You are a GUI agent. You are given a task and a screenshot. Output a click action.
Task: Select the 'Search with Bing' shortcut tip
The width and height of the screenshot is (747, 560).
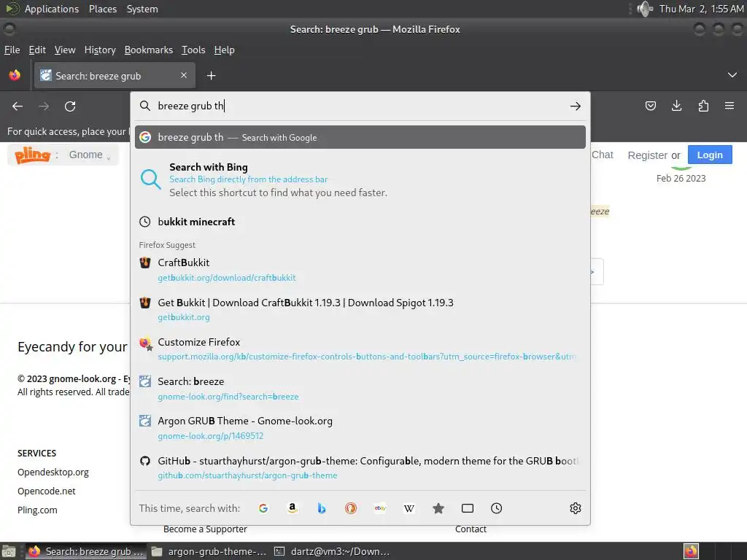[360, 179]
